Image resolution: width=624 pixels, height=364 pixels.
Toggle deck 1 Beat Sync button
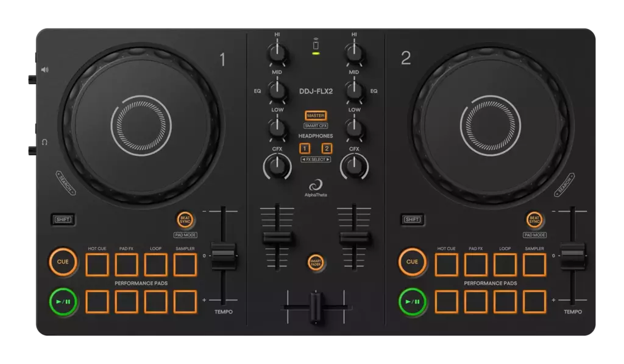185,220
